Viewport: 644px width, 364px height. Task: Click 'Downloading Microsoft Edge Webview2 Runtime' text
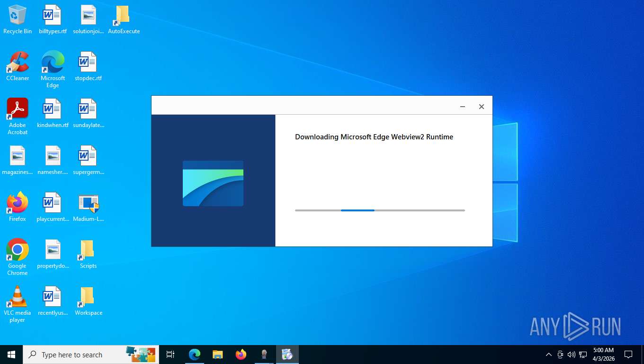(374, 137)
